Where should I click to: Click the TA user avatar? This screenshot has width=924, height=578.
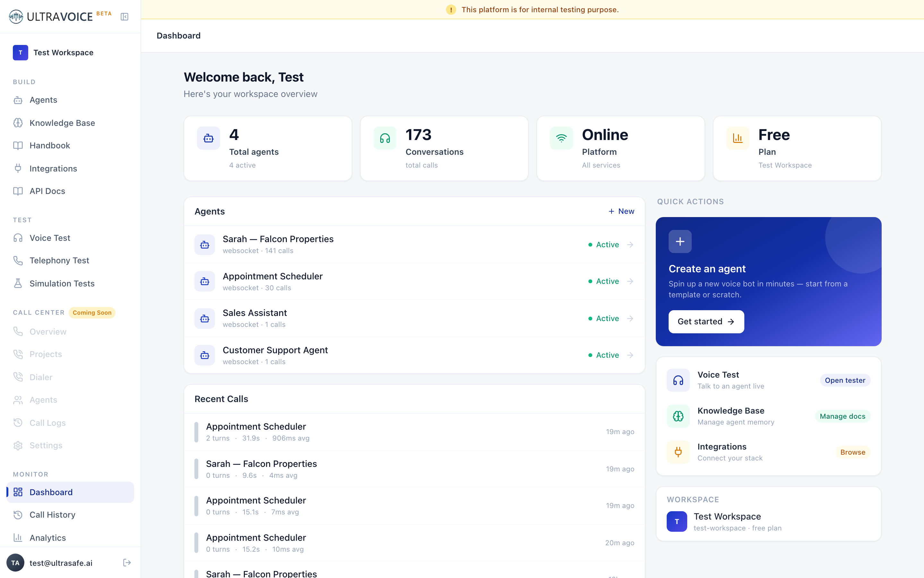(x=15, y=563)
